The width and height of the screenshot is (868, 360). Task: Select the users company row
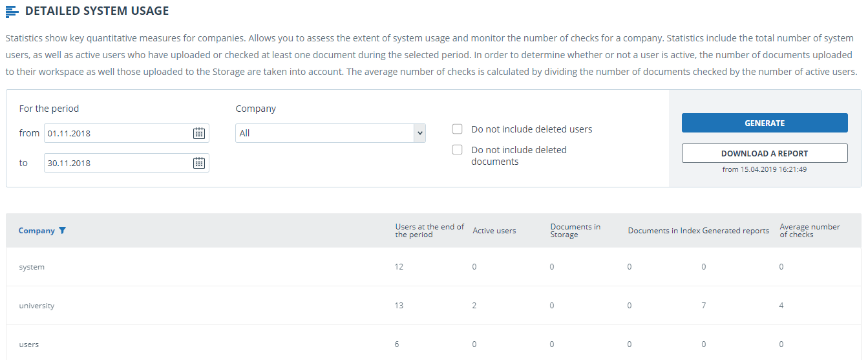[434, 343]
